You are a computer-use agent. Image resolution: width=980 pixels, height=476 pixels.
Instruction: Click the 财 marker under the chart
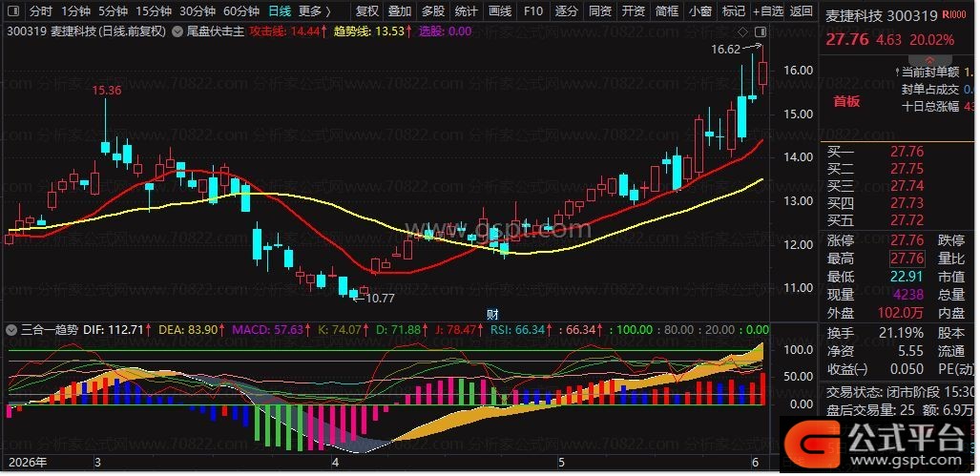[x=491, y=314]
